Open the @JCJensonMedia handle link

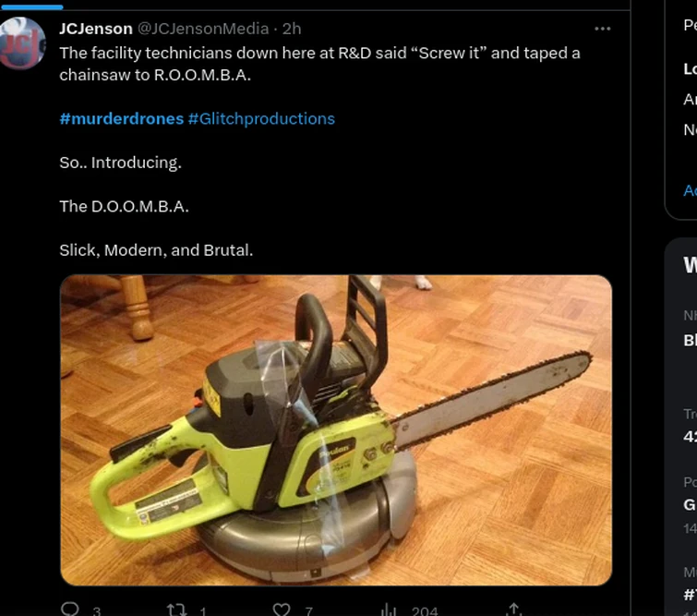tap(203, 29)
